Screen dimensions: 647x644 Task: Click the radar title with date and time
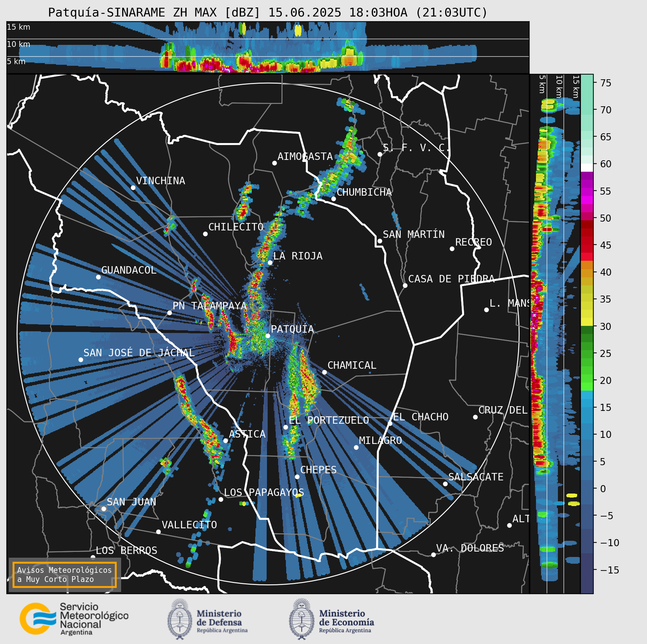point(268,12)
